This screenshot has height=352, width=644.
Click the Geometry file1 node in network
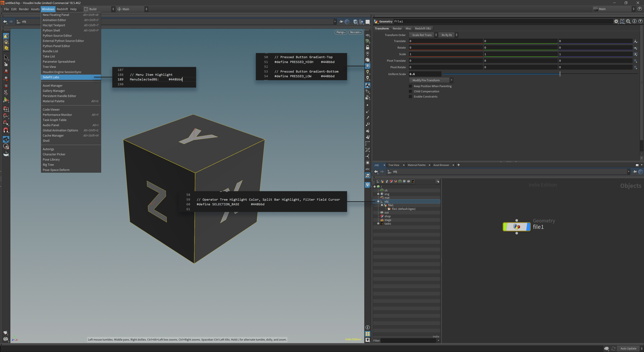click(517, 227)
